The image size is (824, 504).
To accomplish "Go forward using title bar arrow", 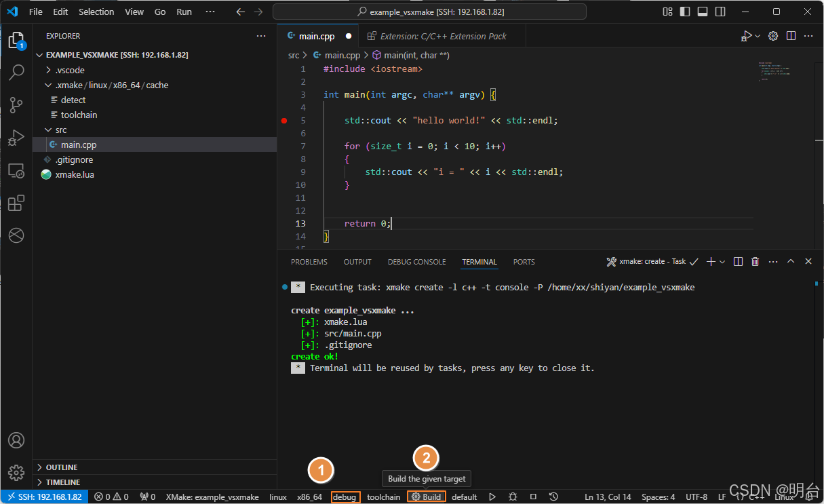I will tap(258, 12).
